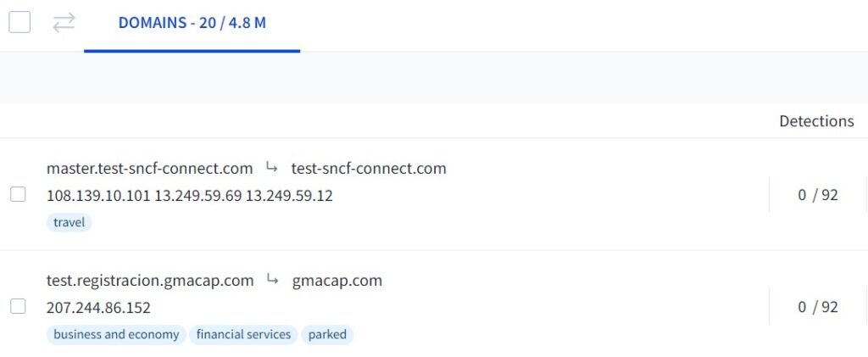The height and width of the screenshot is (357, 868).
Task: Click the Detections column header
Action: pos(816,120)
